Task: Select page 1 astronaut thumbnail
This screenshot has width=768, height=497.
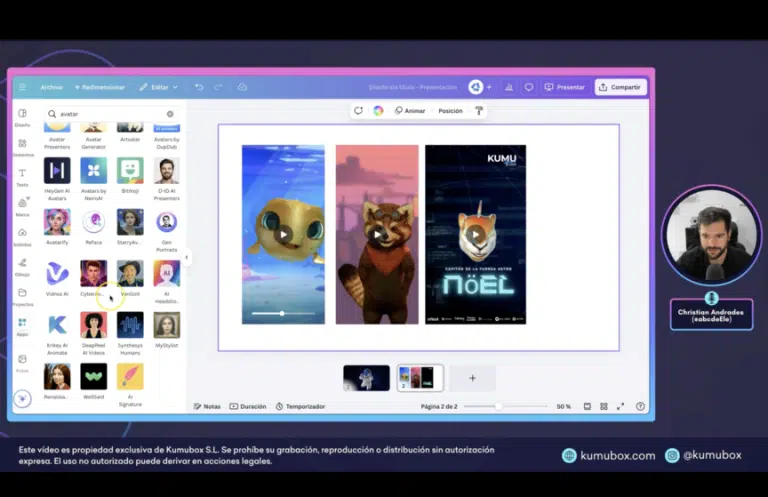Action: 366,378
